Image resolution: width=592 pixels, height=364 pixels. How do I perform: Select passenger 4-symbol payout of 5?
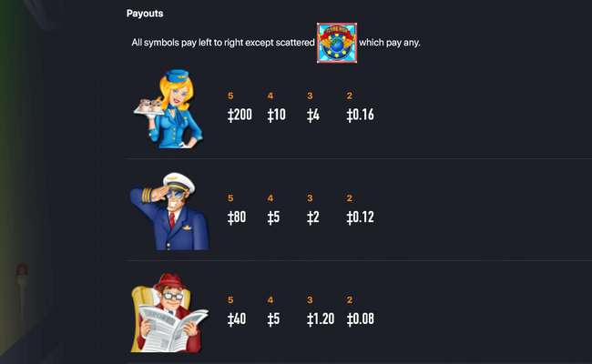(x=273, y=319)
